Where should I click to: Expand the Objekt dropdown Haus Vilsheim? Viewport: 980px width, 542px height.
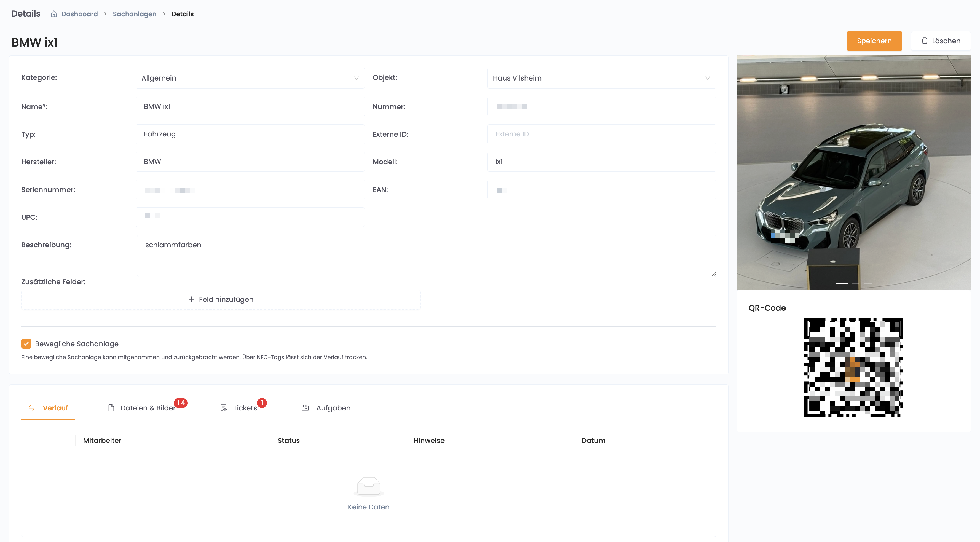click(601, 78)
